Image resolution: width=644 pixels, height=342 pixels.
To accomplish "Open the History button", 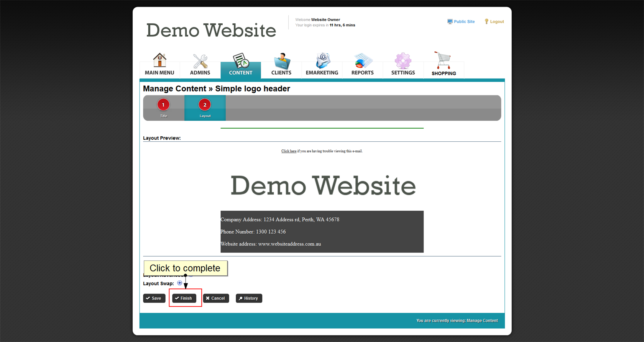I will click(x=249, y=298).
